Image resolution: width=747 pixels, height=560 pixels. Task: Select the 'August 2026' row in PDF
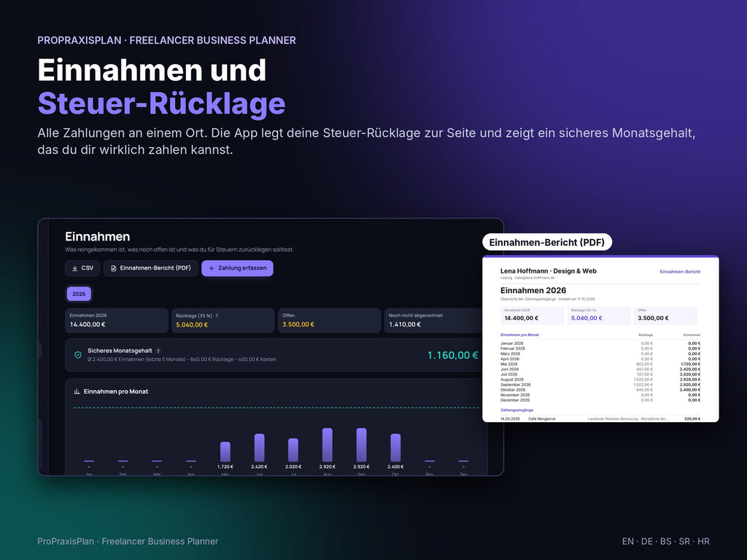click(600, 379)
